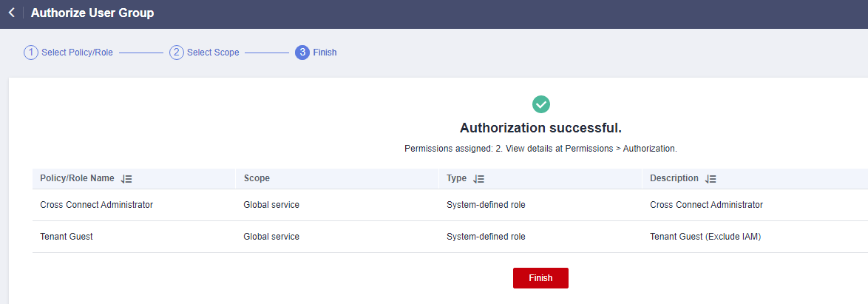Click the Tenant Guest (Exclude IAM) description
The height and width of the screenshot is (304, 868).
(x=705, y=237)
